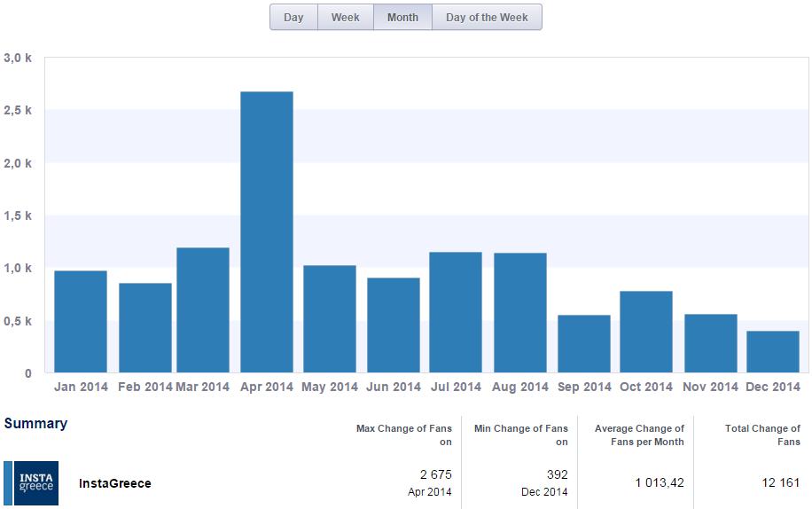The width and height of the screenshot is (812, 509).
Task: Click the min change value 392
Action: [558, 474]
